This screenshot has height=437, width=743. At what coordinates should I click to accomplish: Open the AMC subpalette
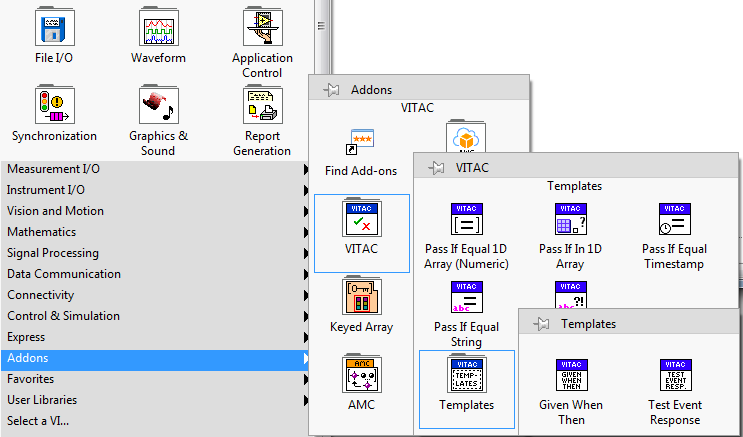[362, 373]
